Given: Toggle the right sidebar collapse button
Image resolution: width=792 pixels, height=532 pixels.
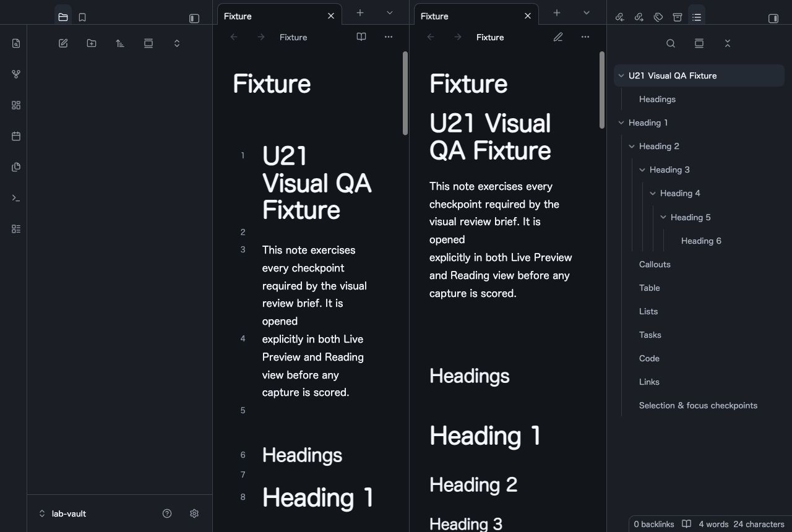Looking at the screenshot, I should pos(773,19).
